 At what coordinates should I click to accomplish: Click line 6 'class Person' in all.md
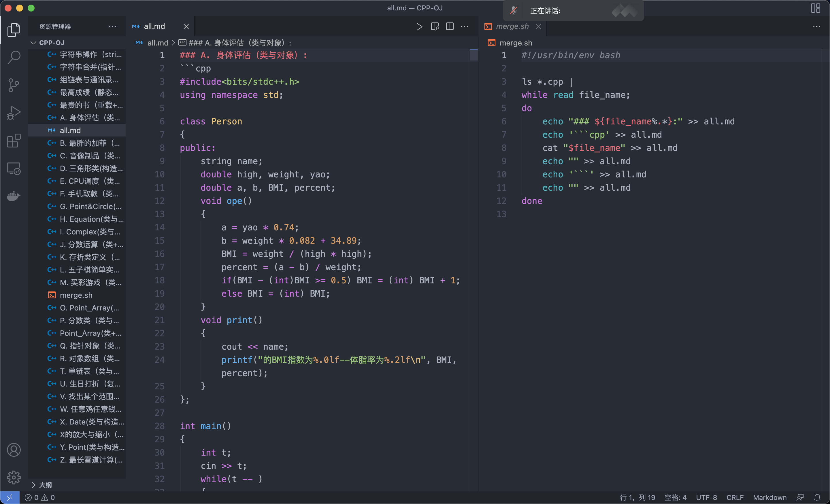[x=211, y=122]
